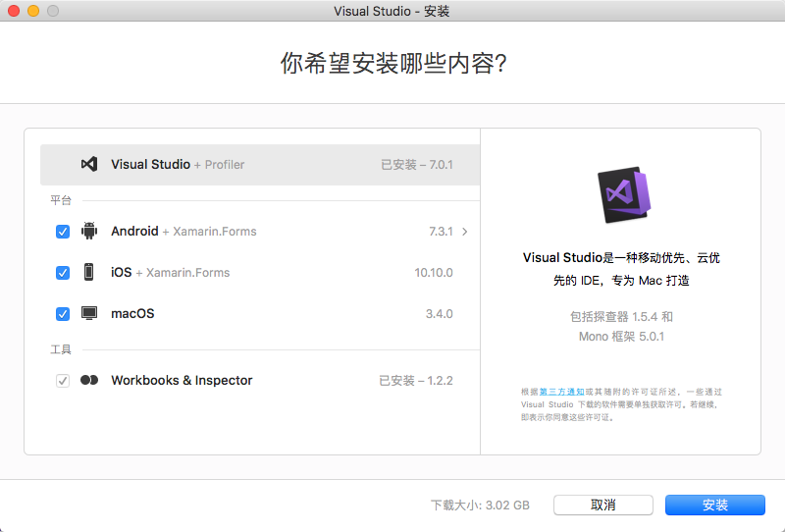Click the 平台 section header
The width and height of the screenshot is (785, 532).
pyautogui.click(x=61, y=200)
